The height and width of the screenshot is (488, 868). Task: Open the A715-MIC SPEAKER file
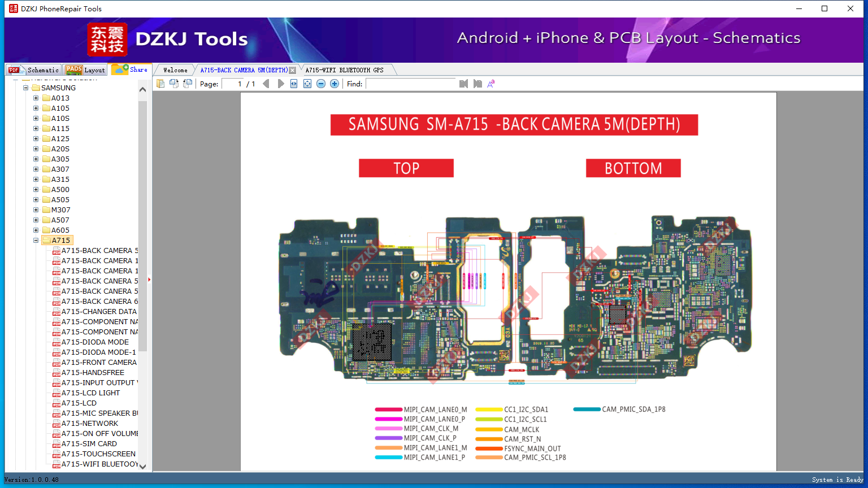(99, 413)
